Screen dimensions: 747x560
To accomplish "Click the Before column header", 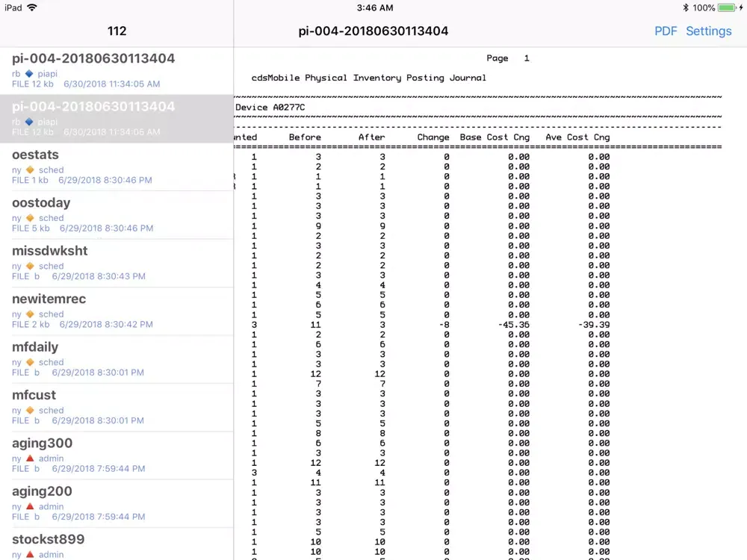I will tap(305, 137).
